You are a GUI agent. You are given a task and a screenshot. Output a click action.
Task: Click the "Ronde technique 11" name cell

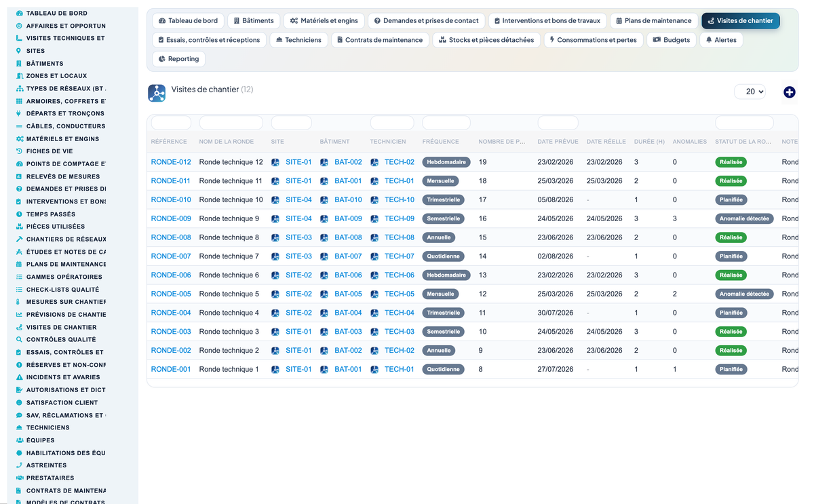[x=231, y=181]
